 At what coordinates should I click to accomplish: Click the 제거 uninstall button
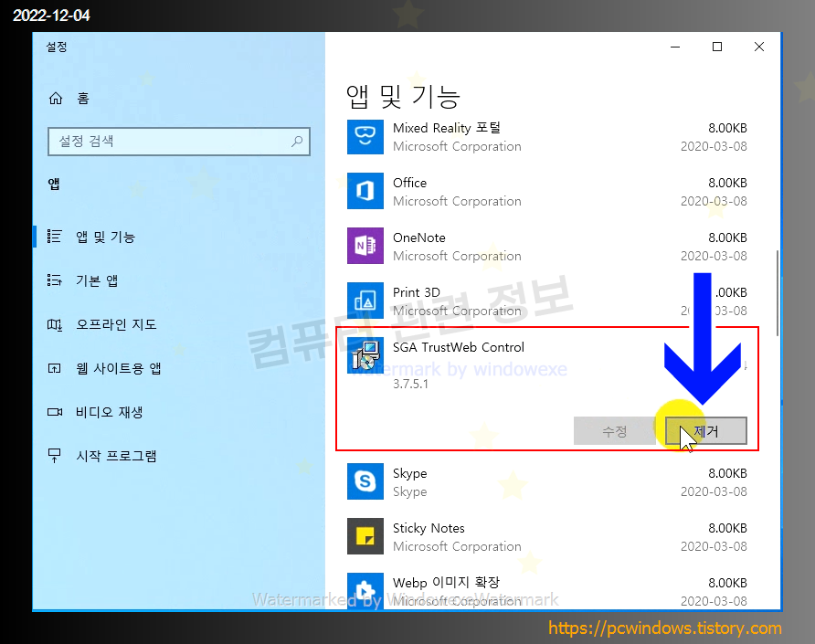[706, 431]
